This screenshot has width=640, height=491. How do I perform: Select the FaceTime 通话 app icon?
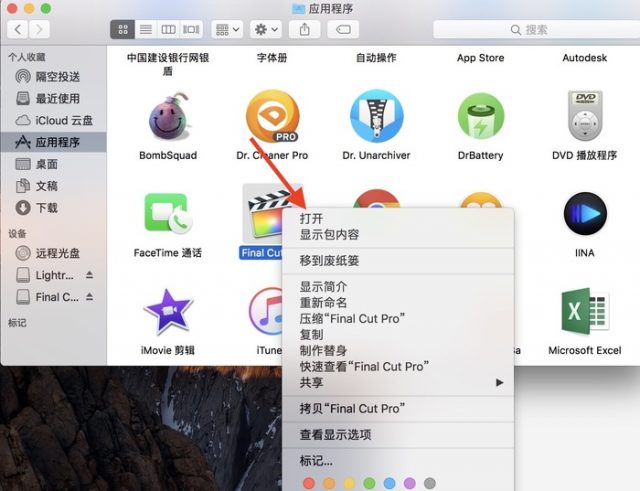click(168, 213)
